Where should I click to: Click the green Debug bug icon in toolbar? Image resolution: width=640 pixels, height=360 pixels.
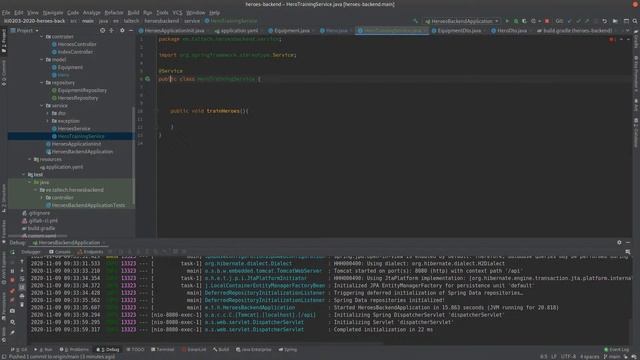pos(516,21)
